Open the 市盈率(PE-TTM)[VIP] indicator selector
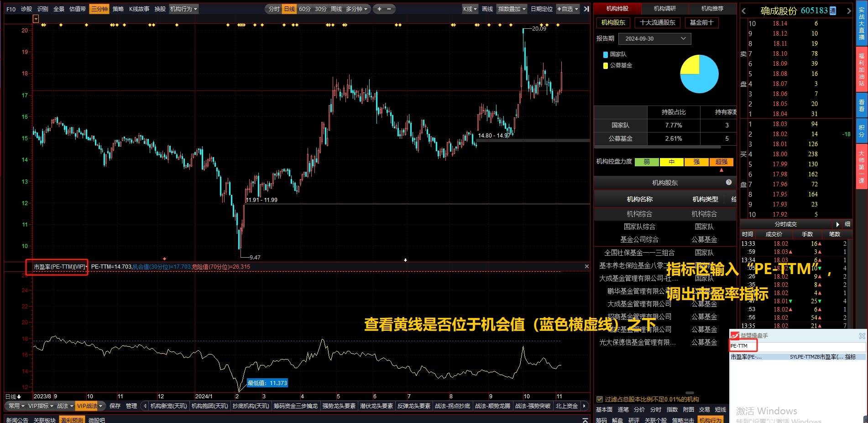The width and height of the screenshot is (868, 423). (x=60, y=267)
